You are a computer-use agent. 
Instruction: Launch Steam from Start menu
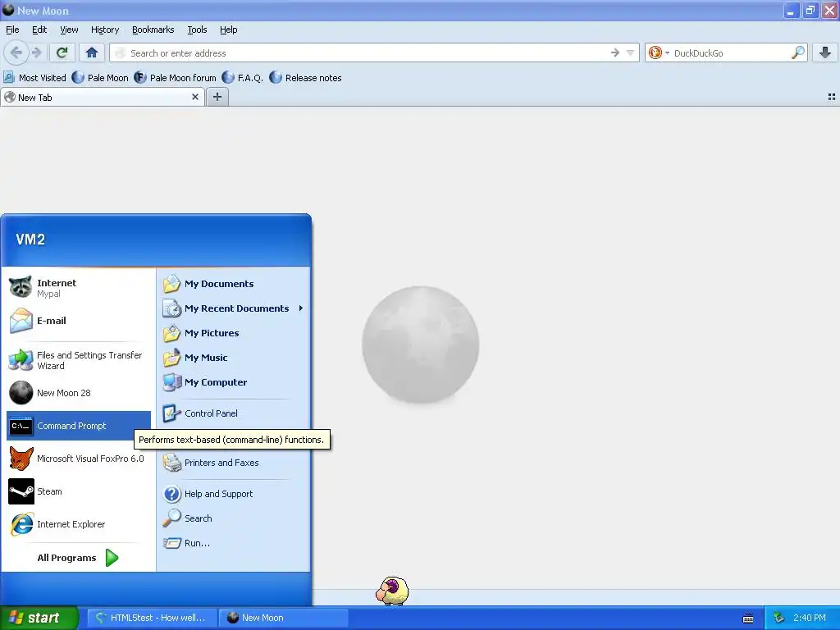click(78, 491)
